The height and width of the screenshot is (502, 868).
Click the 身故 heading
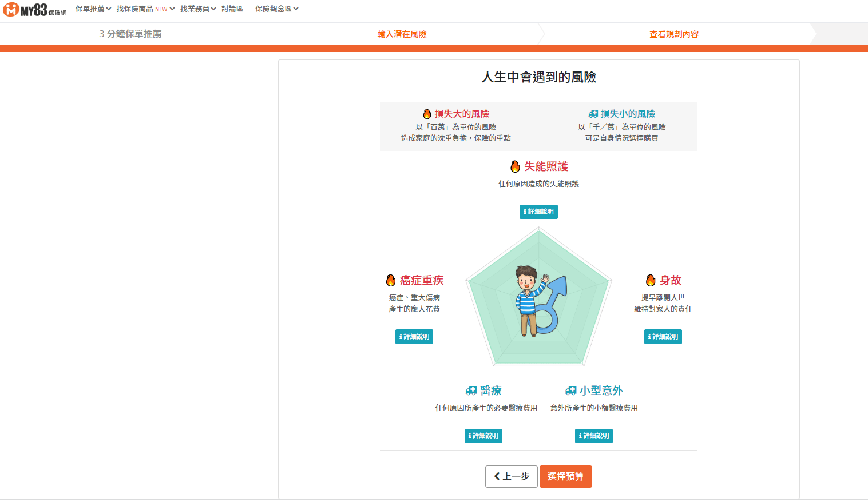point(671,280)
